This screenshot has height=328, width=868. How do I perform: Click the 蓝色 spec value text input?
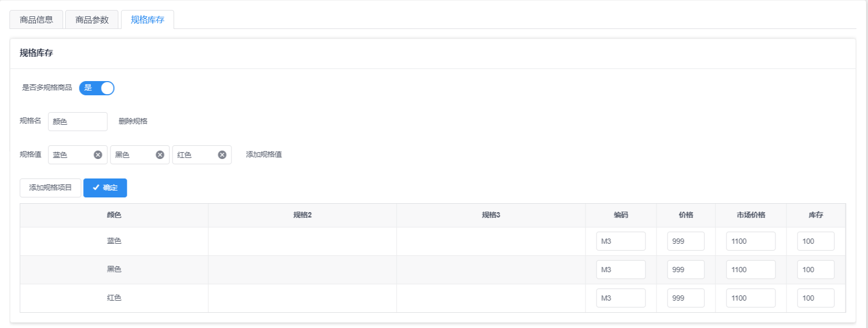pyautogui.click(x=71, y=155)
